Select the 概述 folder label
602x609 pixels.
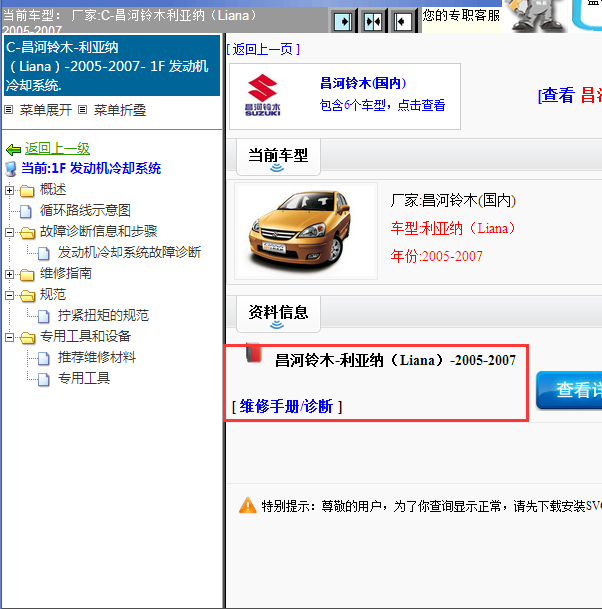(x=53, y=190)
